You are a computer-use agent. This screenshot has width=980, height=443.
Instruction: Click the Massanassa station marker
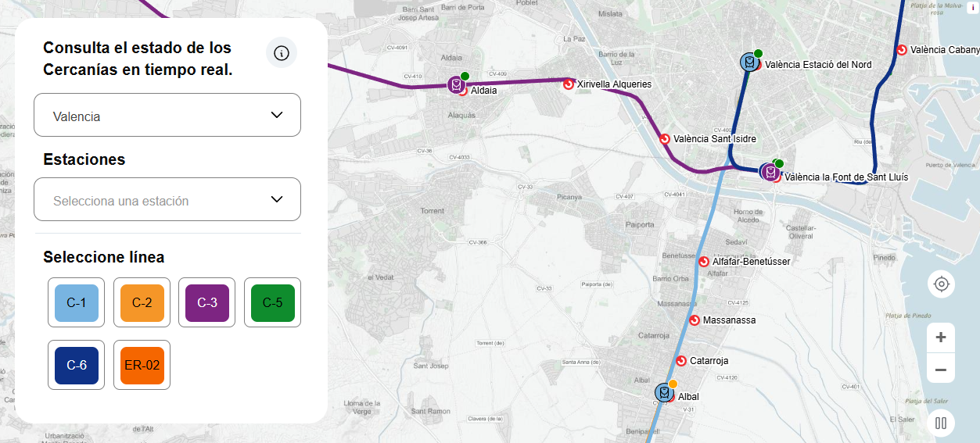tap(694, 320)
